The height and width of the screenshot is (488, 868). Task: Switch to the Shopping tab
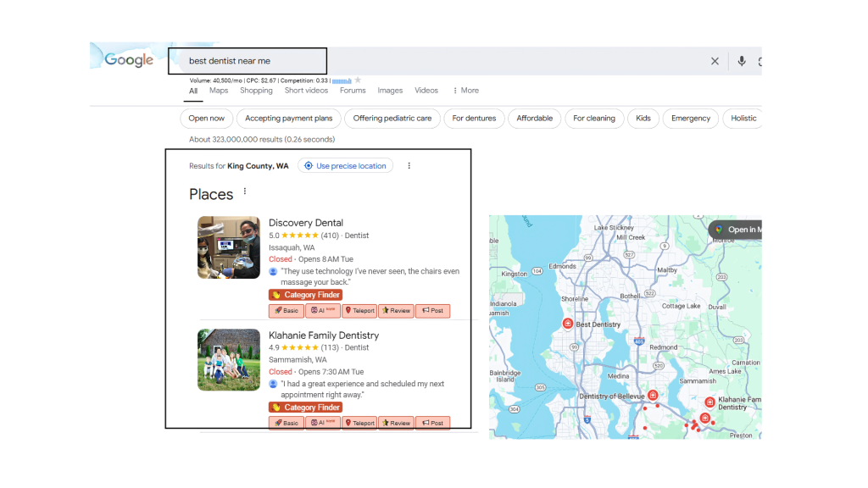pyautogui.click(x=256, y=90)
